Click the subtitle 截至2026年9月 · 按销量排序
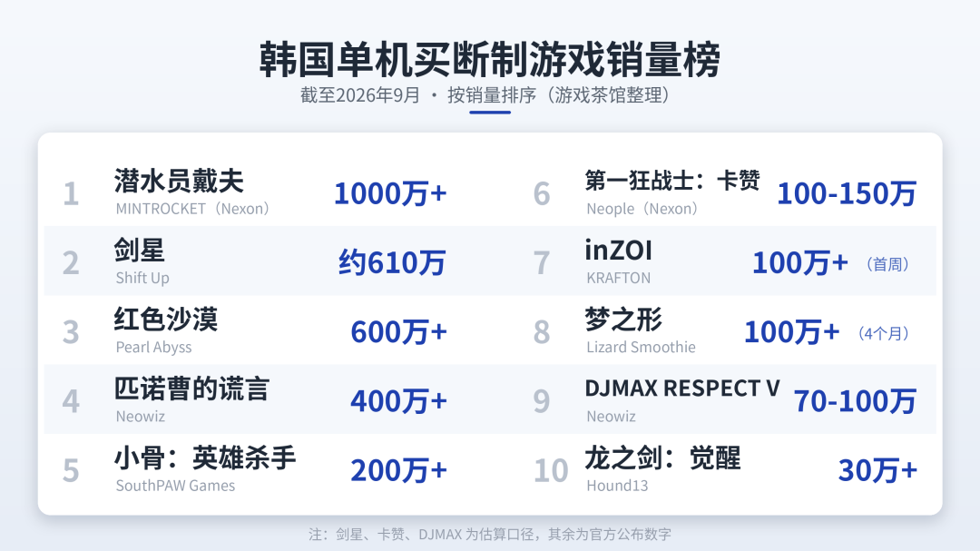The width and height of the screenshot is (980, 551). pos(418,95)
